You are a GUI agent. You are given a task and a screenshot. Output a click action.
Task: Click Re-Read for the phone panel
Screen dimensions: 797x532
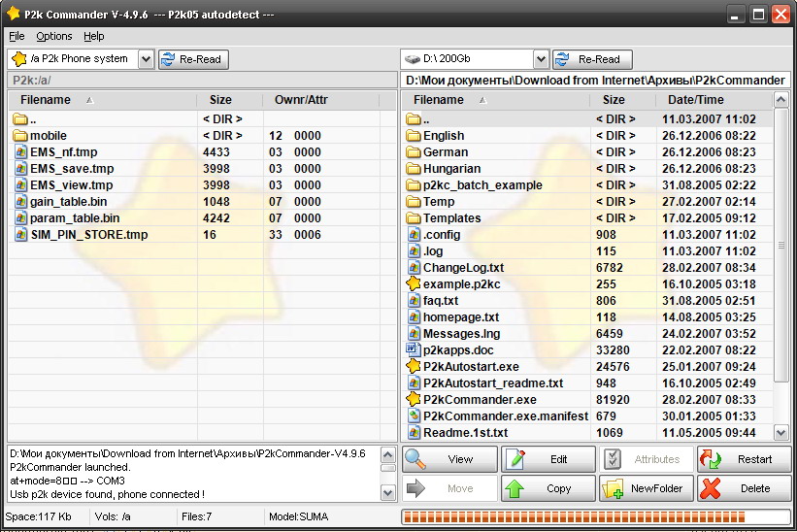[193, 59]
